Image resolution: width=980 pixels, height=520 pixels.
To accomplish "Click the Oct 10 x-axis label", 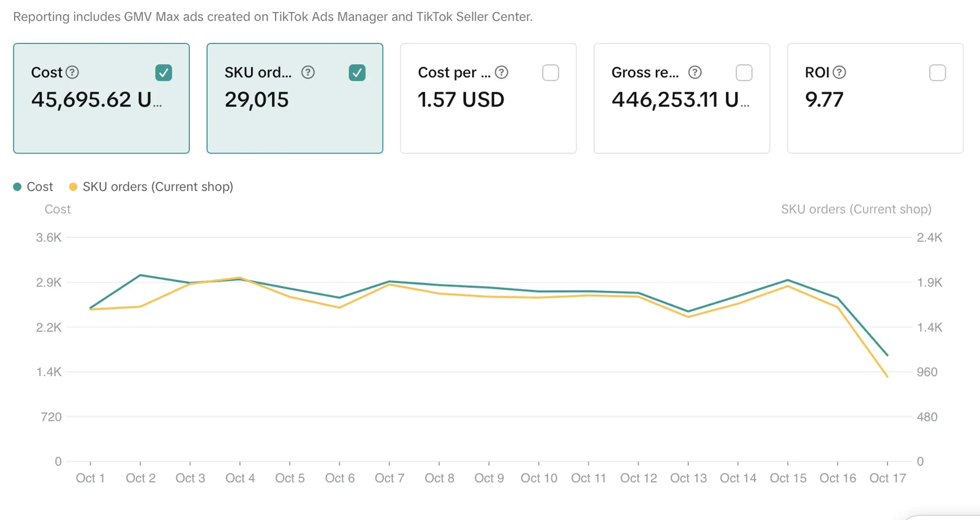I will coord(539,478).
